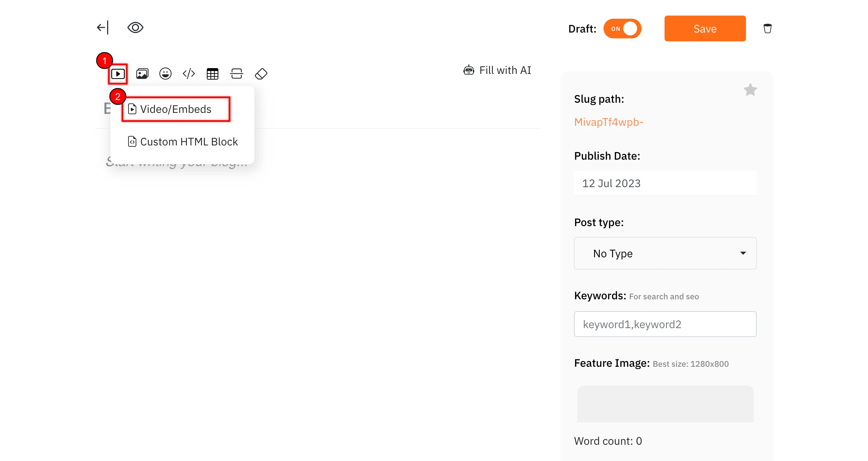Select Video/Embeds from the menu
Image resolution: width=868 pixels, height=461 pixels.
[176, 109]
